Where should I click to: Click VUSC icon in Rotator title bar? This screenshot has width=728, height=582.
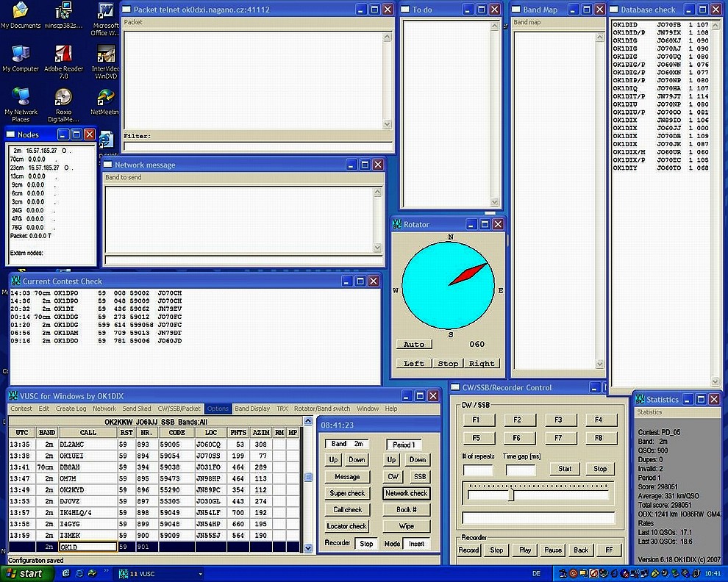coord(397,224)
